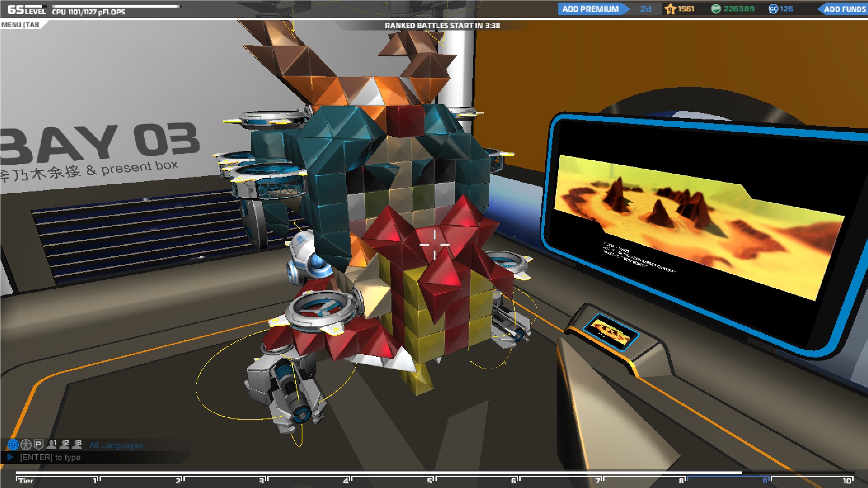Click Tier 10 segment on tier bar
This screenshot has width=868, height=488.
[812, 480]
